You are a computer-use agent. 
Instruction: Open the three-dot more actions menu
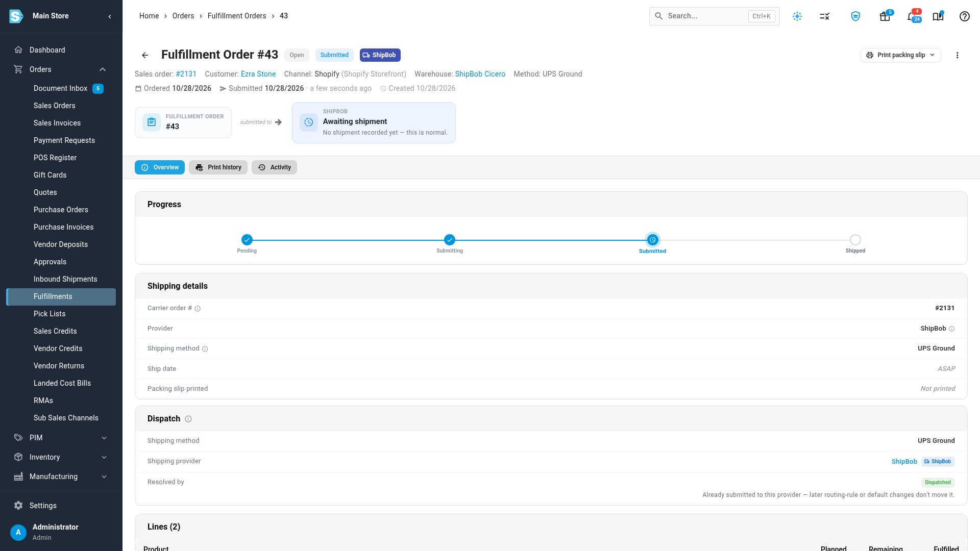tap(958, 55)
